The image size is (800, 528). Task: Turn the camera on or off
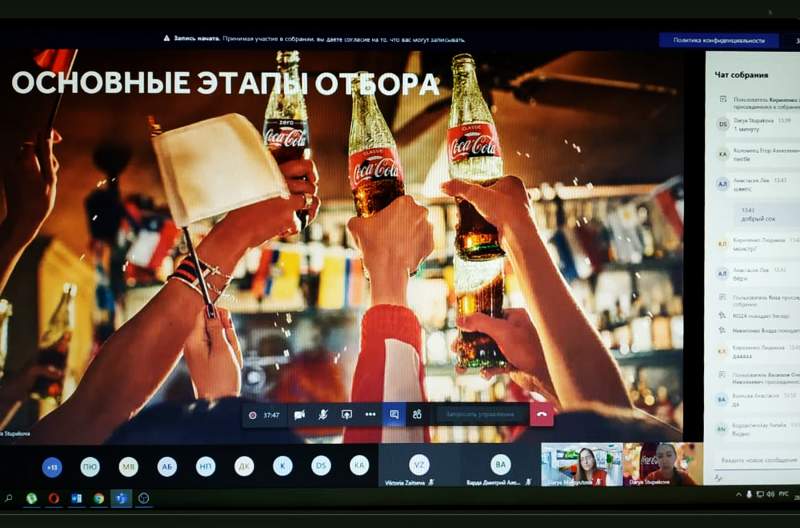click(299, 415)
